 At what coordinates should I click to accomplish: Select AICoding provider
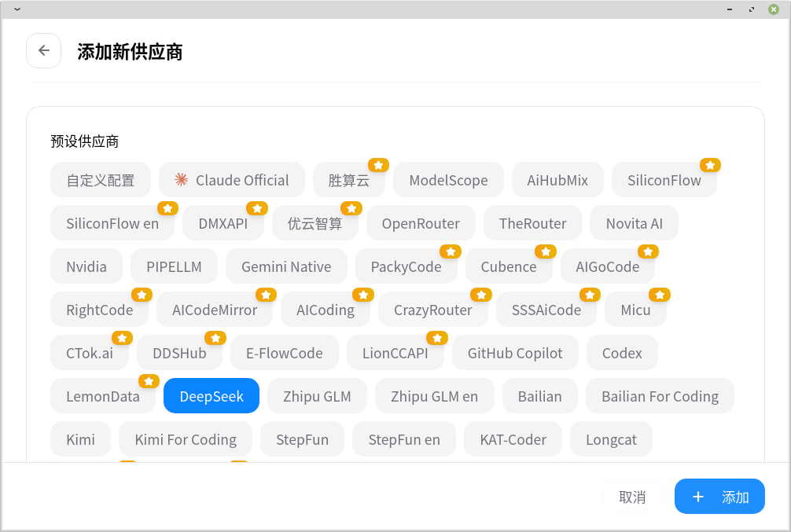[326, 310]
